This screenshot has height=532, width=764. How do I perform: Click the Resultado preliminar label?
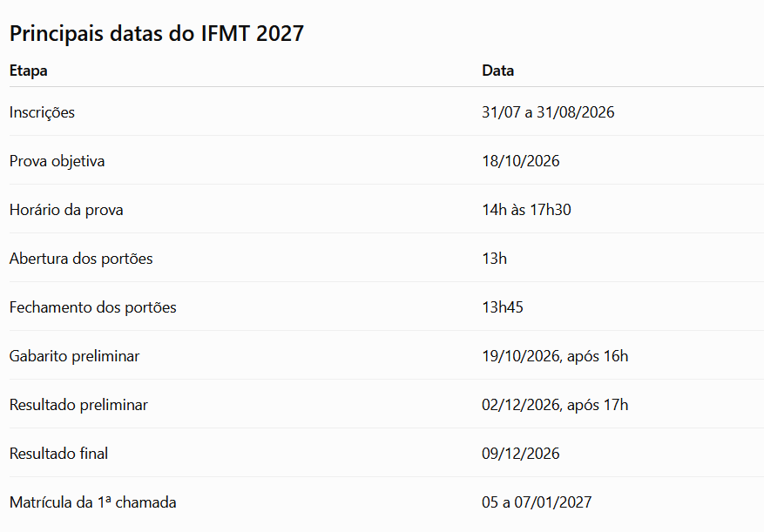pyautogui.click(x=78, y=405)
